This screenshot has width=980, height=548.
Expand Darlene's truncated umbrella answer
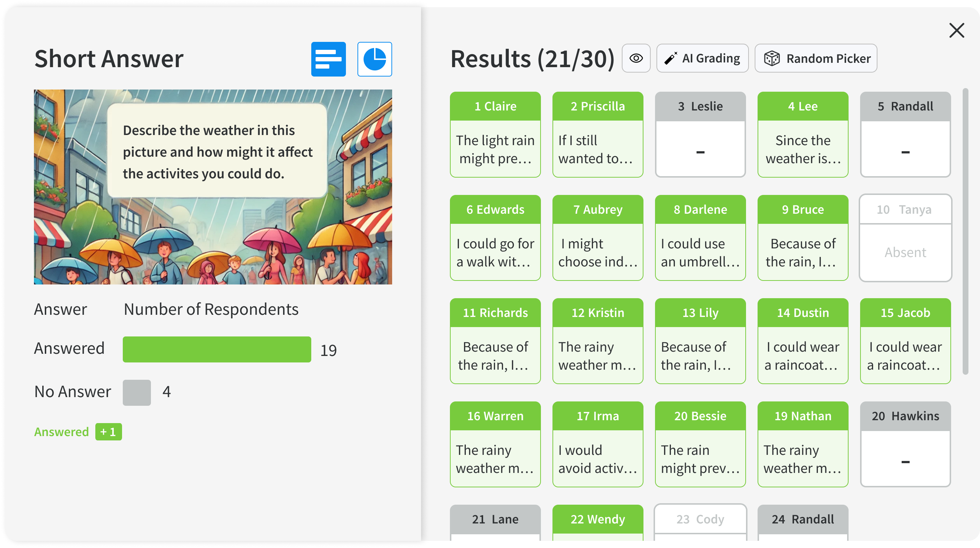[700, 252]
